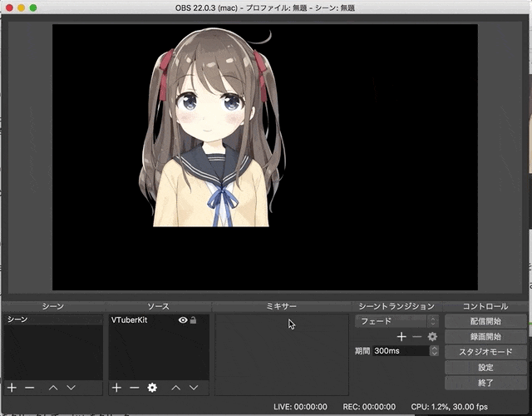Click the green zoom window button

pos(33,7)
